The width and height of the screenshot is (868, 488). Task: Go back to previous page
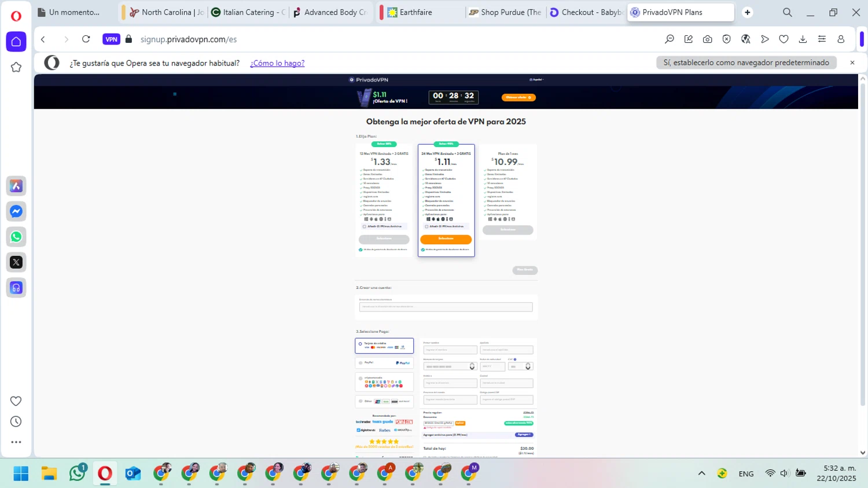coord(43,39)
